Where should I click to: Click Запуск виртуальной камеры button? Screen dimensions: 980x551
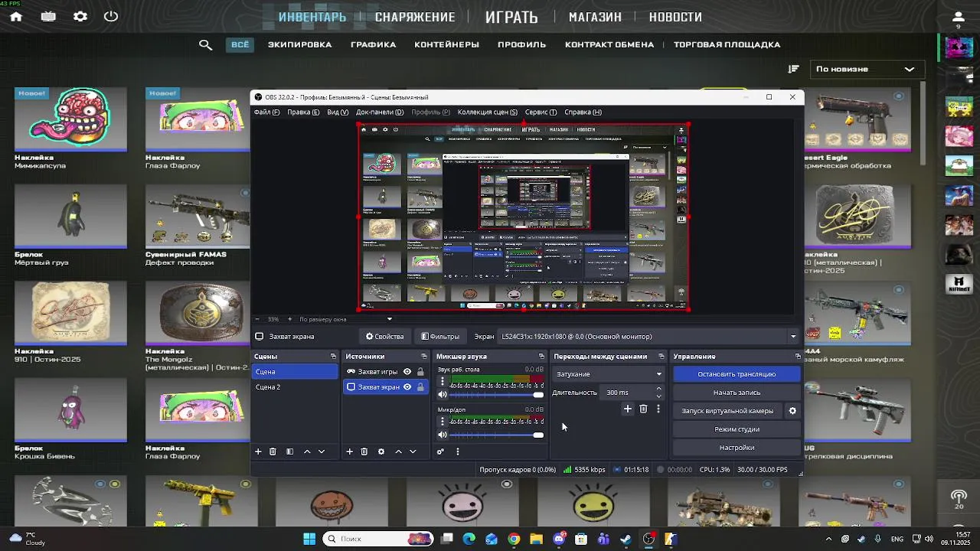(x=728, y=411)
